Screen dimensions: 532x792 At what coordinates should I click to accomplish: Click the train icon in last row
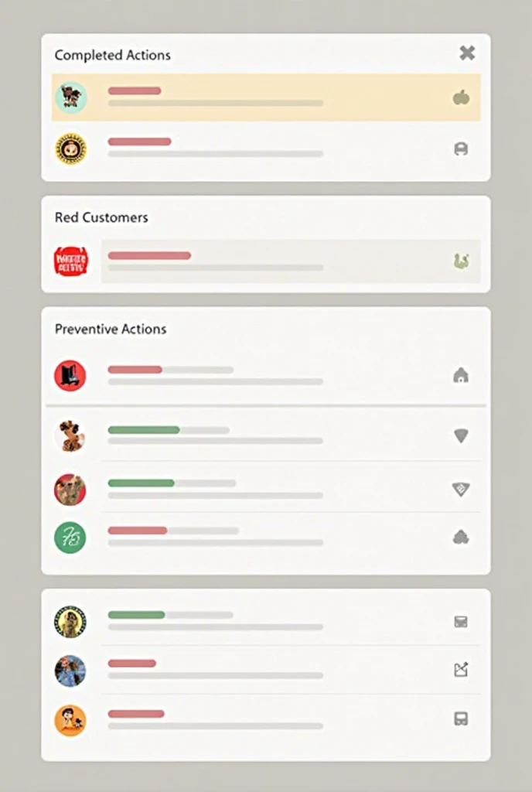461,719
